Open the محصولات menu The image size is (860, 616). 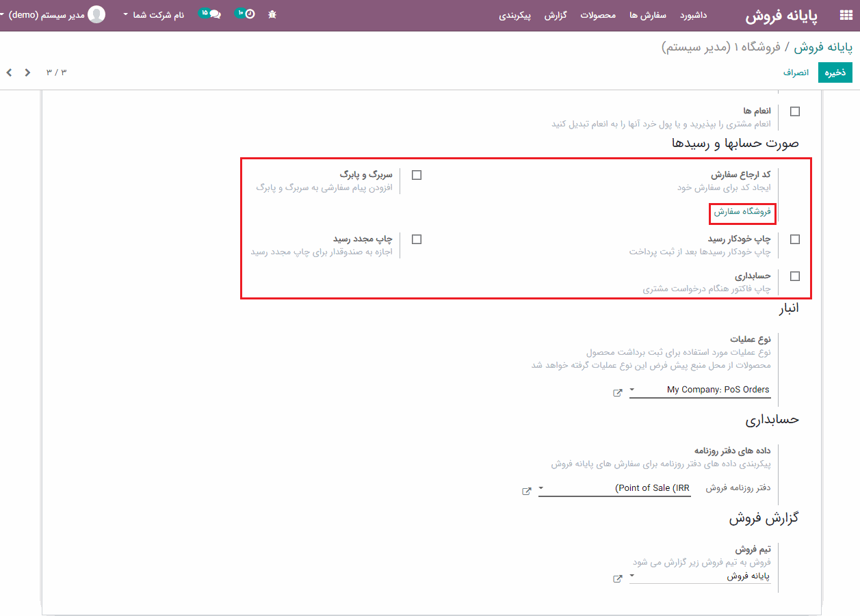pyautogui.click(x=598, y=15)
